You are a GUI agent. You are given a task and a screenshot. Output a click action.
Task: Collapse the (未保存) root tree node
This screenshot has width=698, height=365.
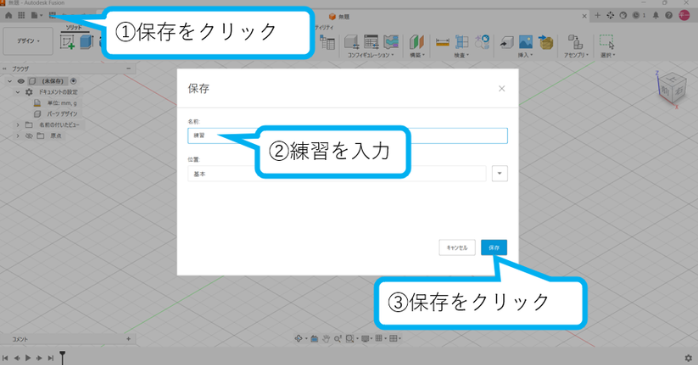point(9,81)
